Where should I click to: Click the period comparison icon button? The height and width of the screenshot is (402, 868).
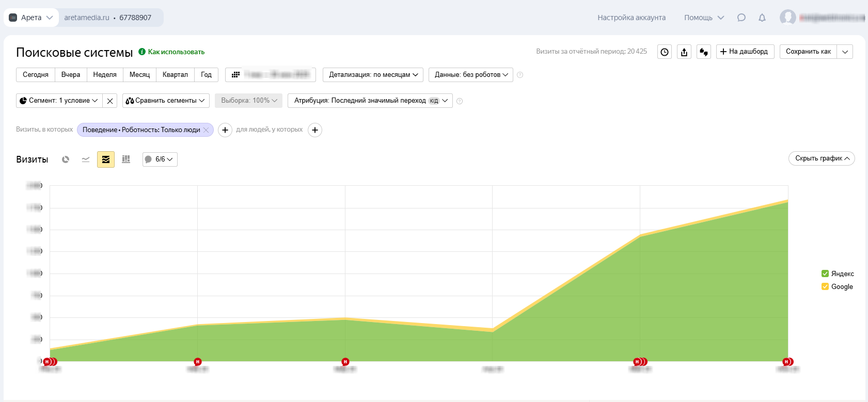point(704,52)
